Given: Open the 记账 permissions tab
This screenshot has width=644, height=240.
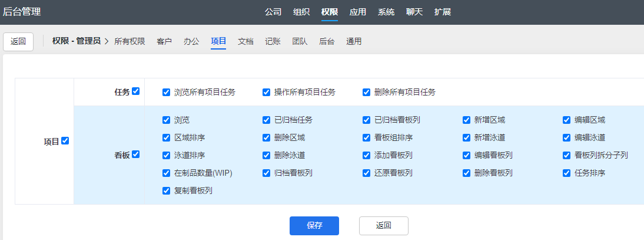Looking at the screenshot, I should click(273, 41).
